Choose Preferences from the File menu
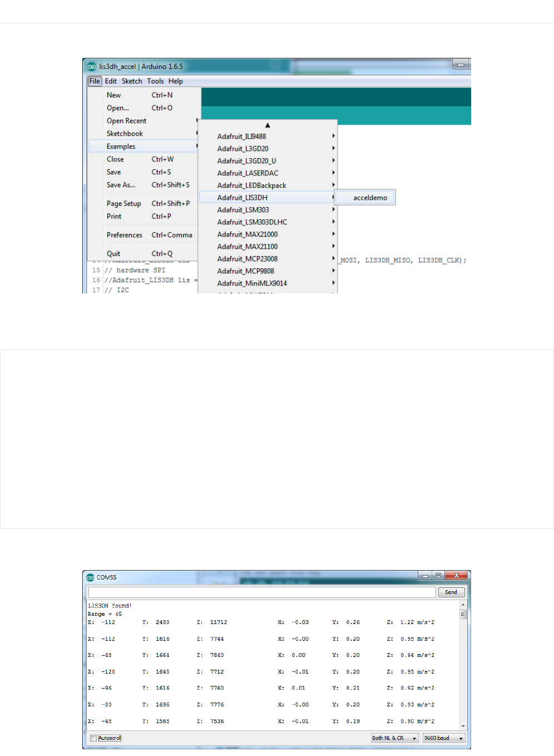Image resolution: width=554 pixels, height=756 pixels. point(125,235)
